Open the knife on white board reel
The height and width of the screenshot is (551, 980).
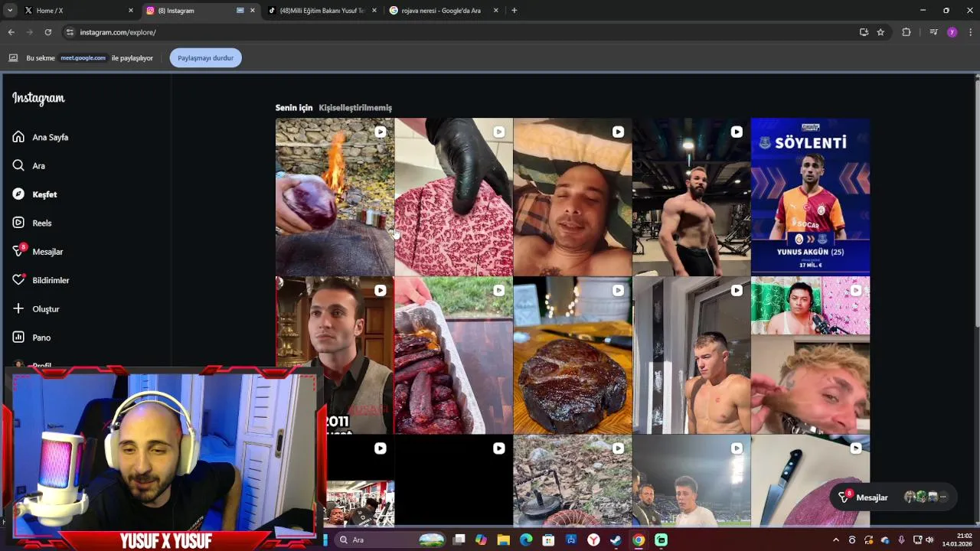point(810,481)
